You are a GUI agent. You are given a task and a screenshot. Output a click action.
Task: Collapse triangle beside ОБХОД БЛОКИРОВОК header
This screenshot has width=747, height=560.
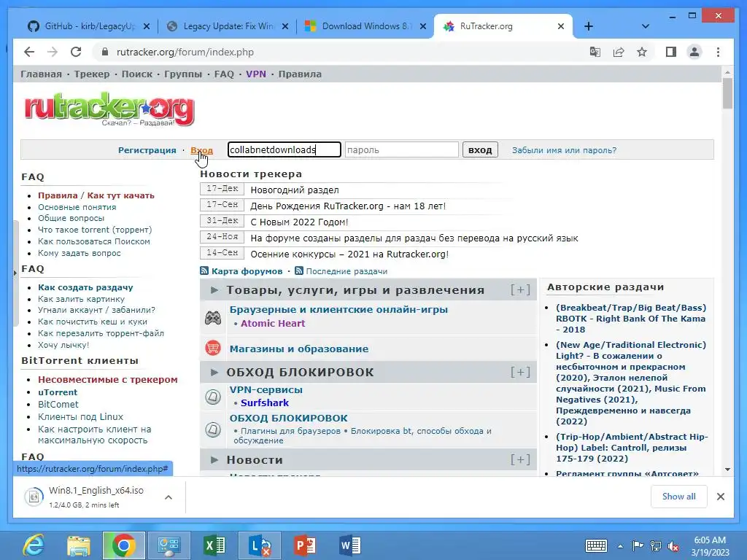214,373
